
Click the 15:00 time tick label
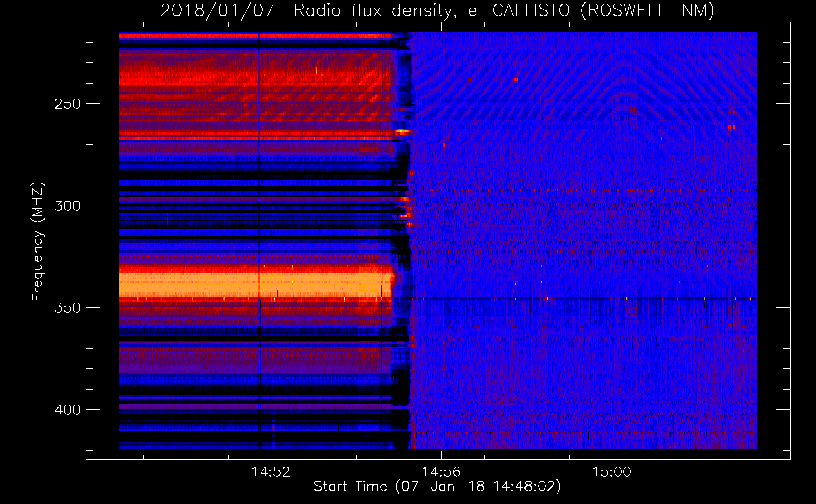[x=612, y=472]
